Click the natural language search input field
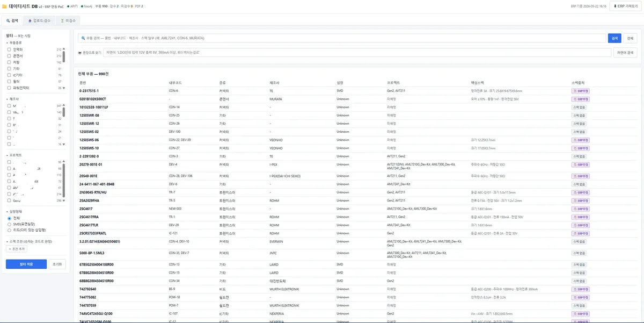 357,53
